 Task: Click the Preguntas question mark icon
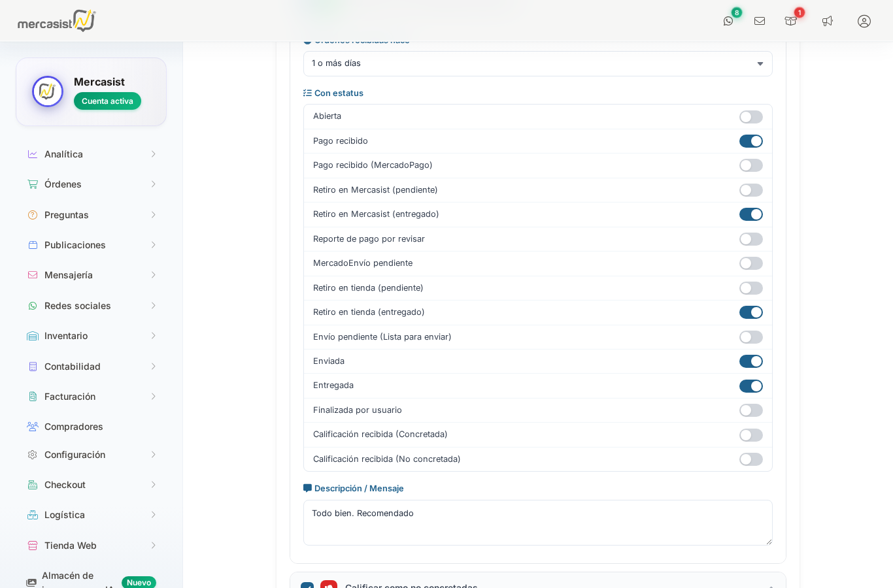tap(33, 215)
